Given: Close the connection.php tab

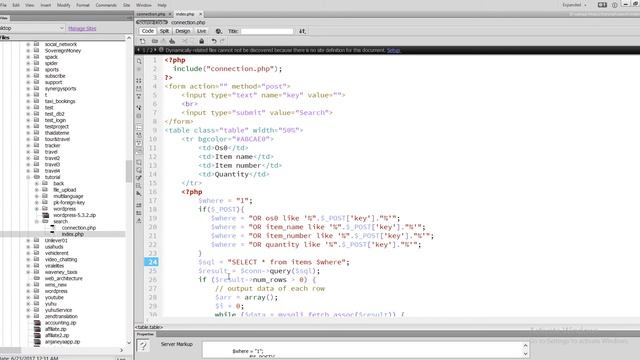Looking at the screenshot, I should (x=170, y=14).
